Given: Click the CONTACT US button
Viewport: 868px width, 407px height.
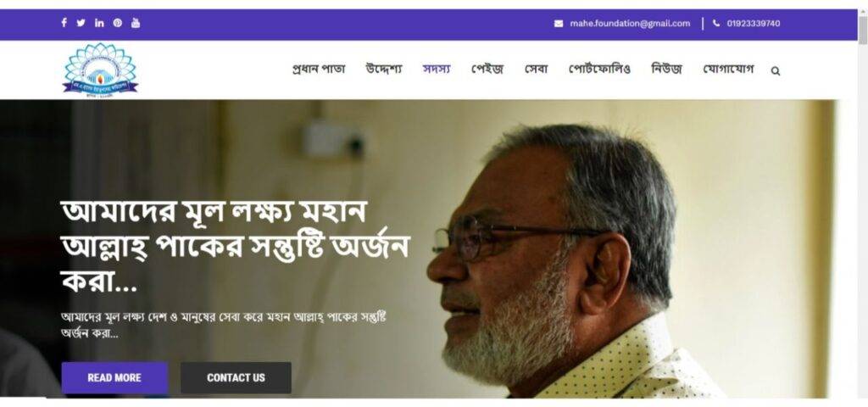Looking at the screenshot, I should point(236,377).
